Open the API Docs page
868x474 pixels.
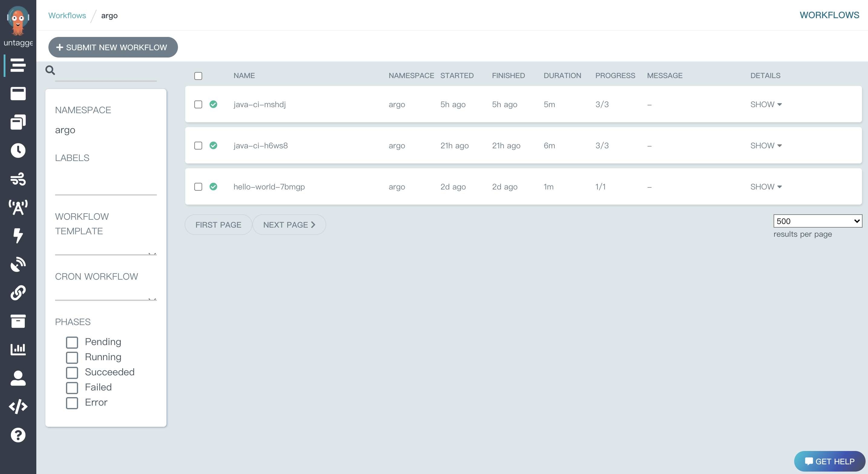click(x=18, y=406)
